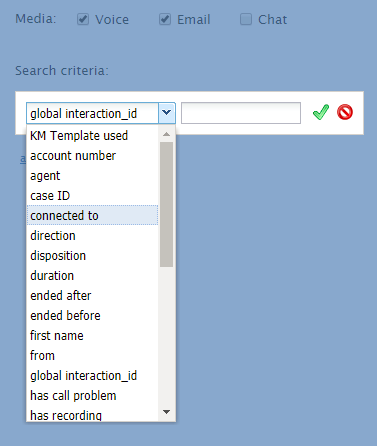The image size is (377, 446).
Task: Uncheck the Voice media checkbox
Action: coord(83,19)
